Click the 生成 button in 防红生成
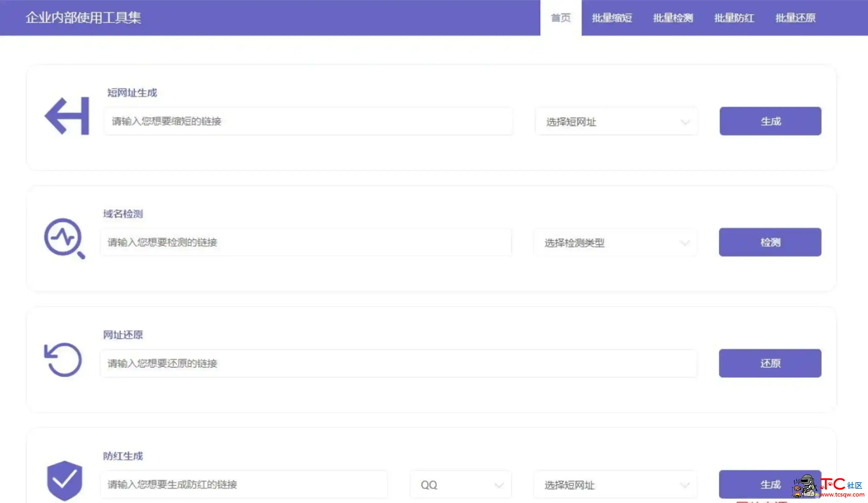 pyautogui.click(x=770, y=484)
